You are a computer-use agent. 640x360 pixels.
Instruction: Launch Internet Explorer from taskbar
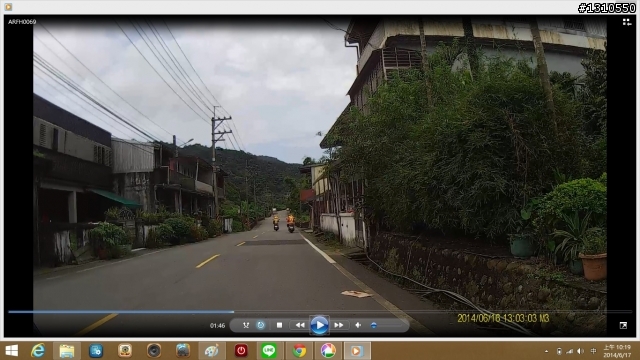point(38,351)
